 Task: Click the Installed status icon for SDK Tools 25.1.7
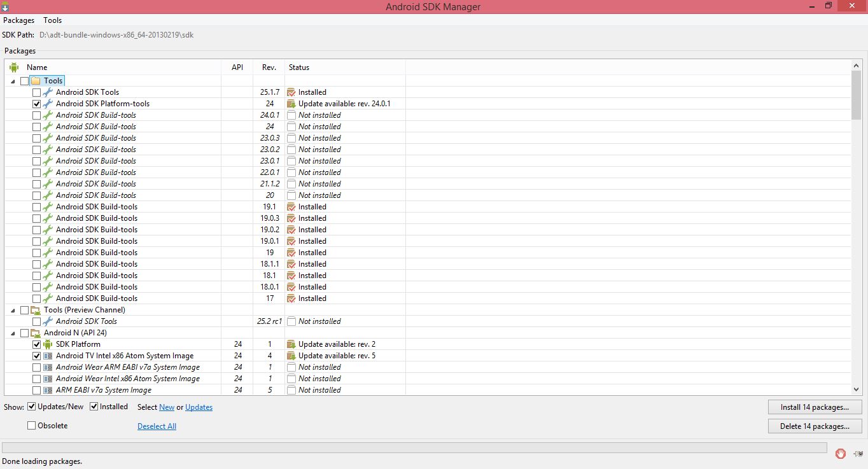coord(291,92)
